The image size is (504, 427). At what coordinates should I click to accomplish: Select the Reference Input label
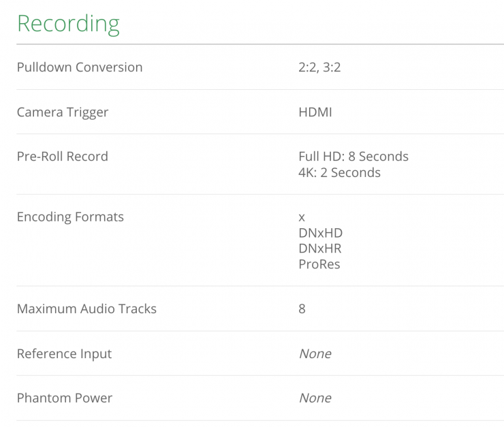64,354
